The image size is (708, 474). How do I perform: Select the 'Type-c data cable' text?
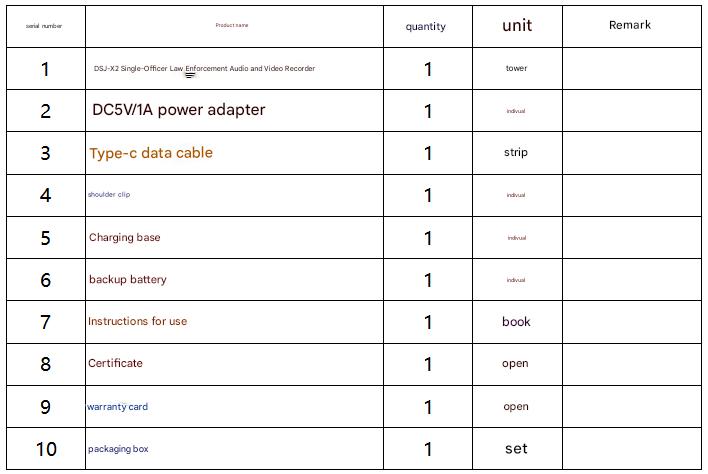[x=151, y=153]
